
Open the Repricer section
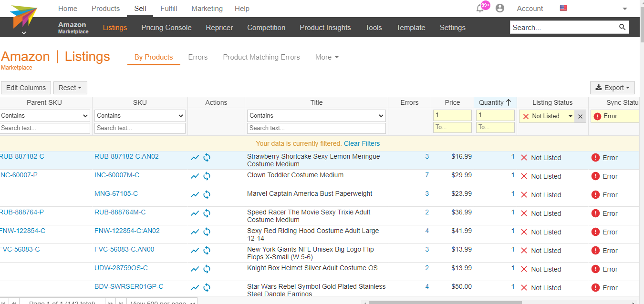point(219,28)
